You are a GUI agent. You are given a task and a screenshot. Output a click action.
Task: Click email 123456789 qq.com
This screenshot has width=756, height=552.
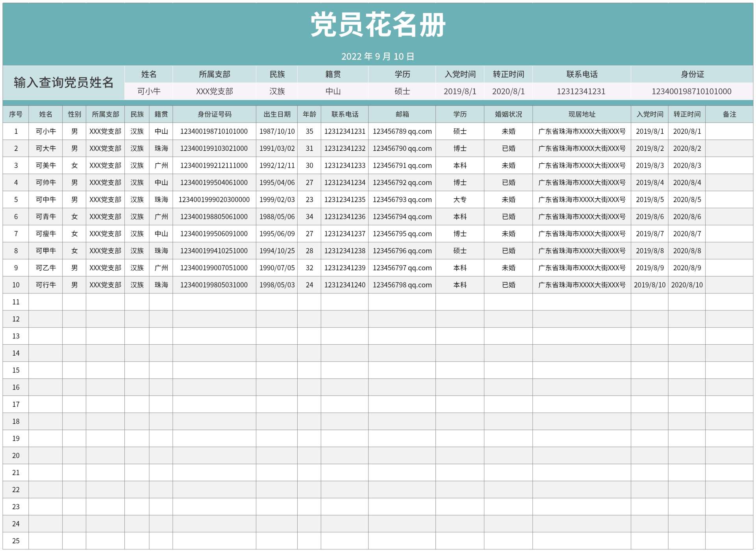click(x=402, y=131)
